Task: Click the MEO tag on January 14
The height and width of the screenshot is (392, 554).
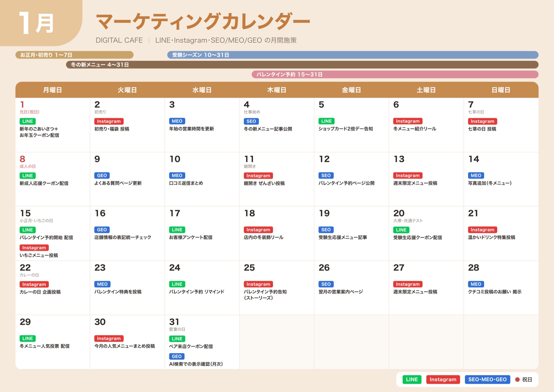Action: pyautogui.click(x=476, y=176)
